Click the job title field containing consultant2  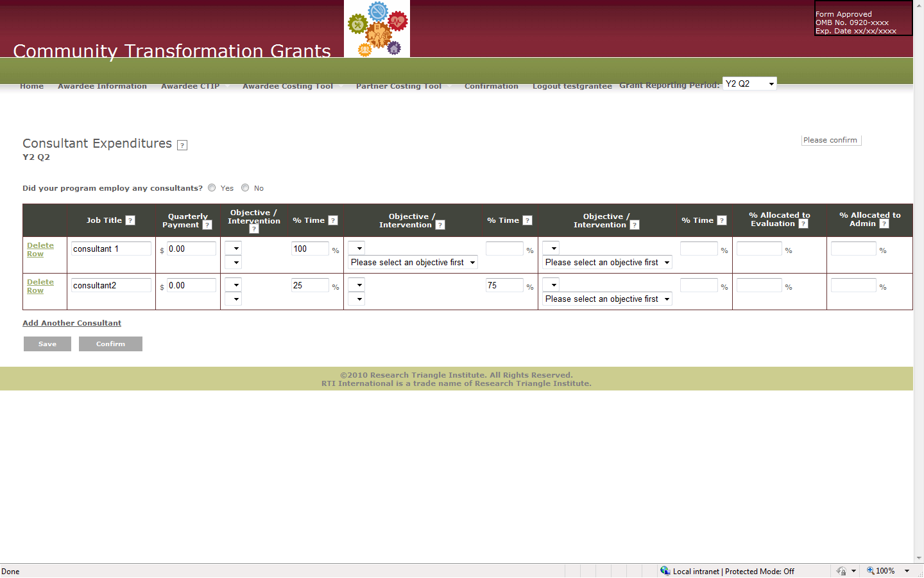point(111,285)
